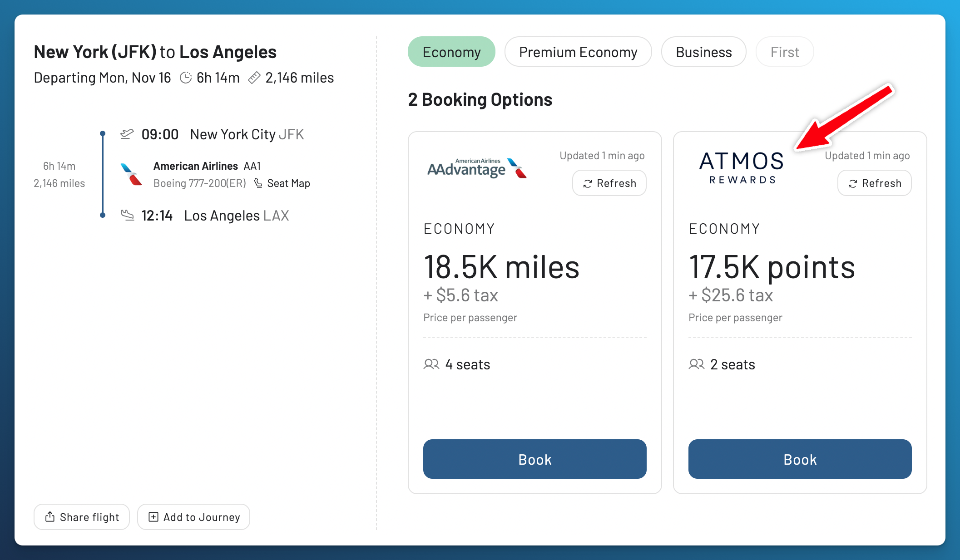Screen dimensions: 960x560
Task: Click the share icon in Share flight
Action: [x=50, y=517]
